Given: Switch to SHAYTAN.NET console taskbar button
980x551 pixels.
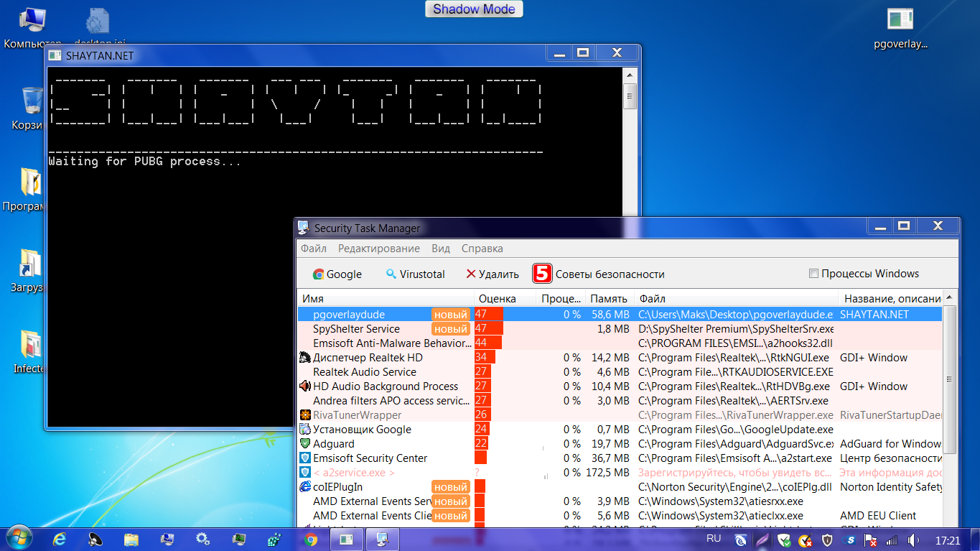Looking at the screenshot, I should click(x=346, y=539).
